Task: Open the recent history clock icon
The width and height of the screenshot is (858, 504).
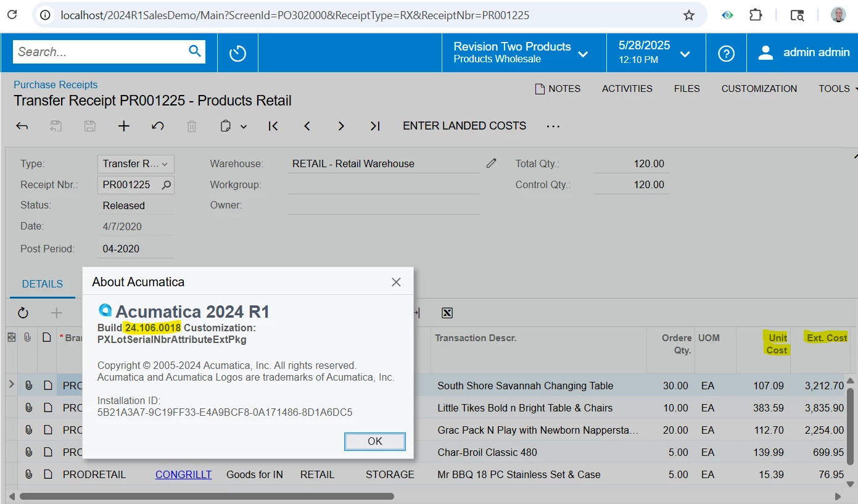Action: point(237,53)
